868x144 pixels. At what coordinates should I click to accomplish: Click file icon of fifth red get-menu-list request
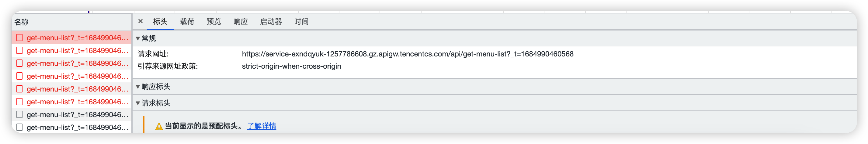(x=19, y=89)
